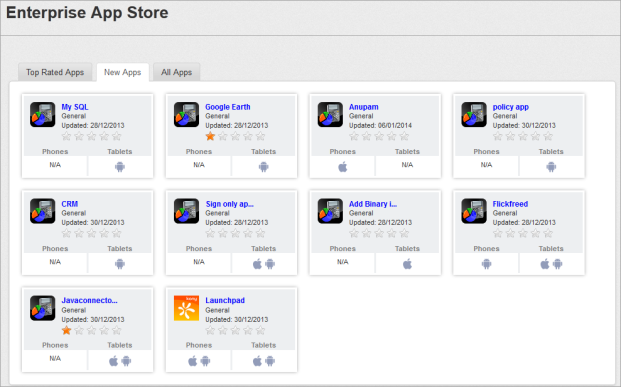Click Launchpad tablets Apple icon
Screen dimensions: 621x387
257,361
